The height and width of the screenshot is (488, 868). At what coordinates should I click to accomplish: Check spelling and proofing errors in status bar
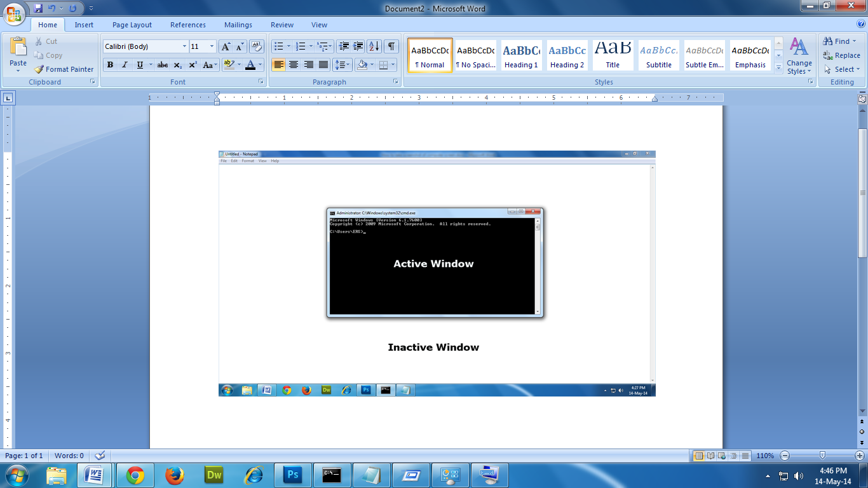(x=100, y=456)
